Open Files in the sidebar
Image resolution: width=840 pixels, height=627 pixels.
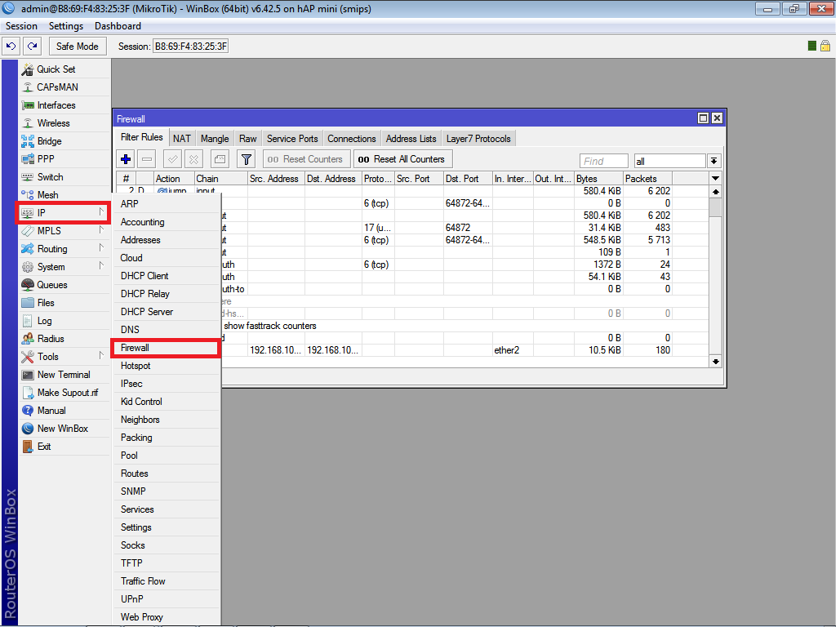[64, 303]
